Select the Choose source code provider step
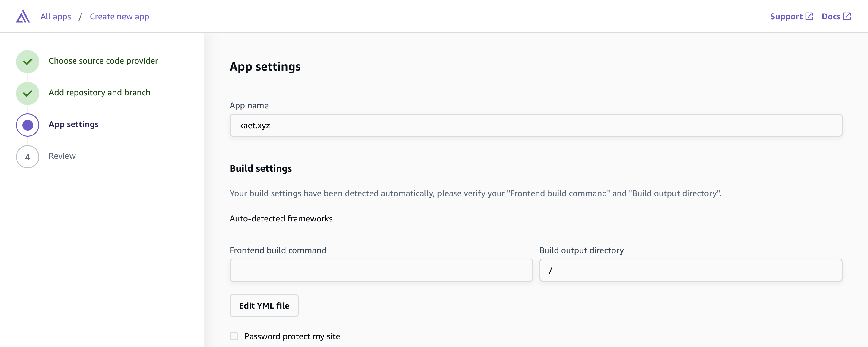 click(x=103, y=61)
